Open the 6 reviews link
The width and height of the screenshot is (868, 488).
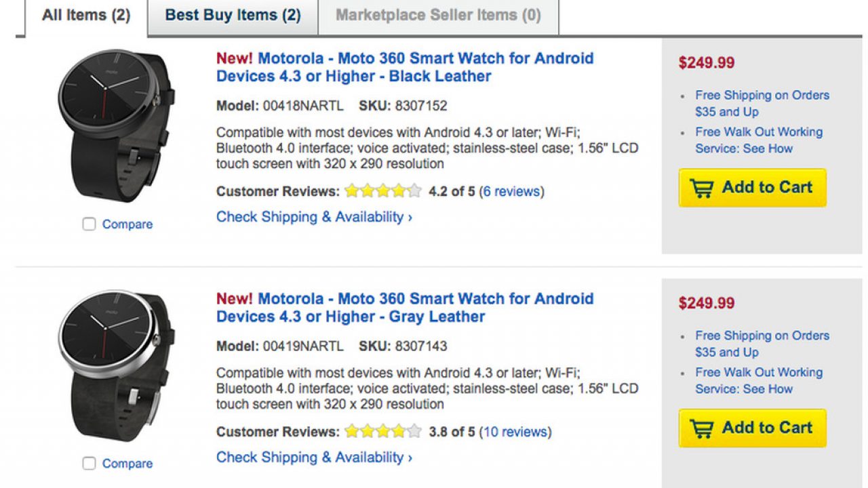tap(512, 191)
